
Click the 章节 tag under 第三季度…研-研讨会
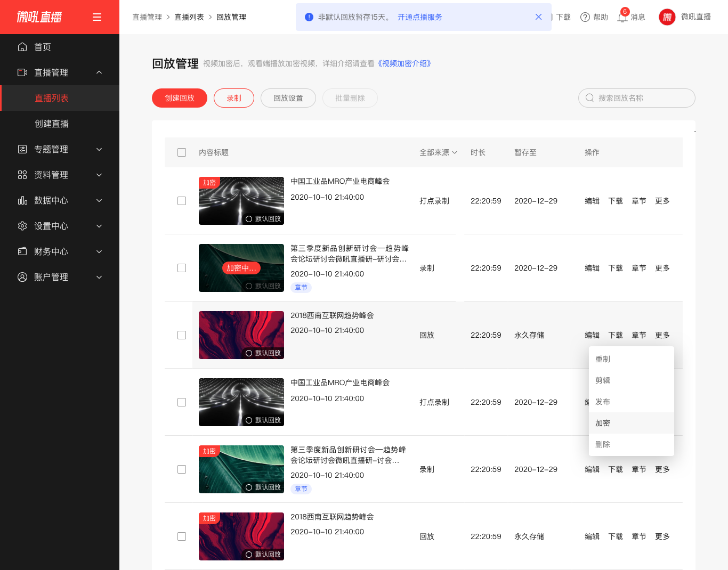tap(301, 288)
